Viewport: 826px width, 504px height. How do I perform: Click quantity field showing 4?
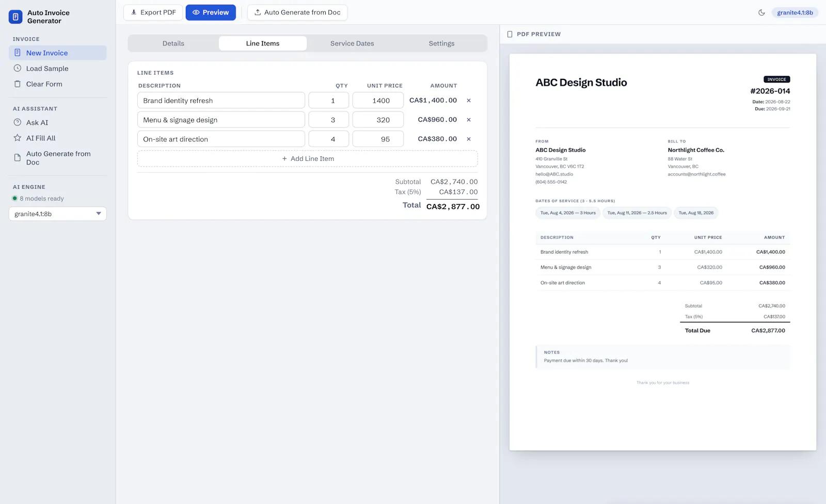pyautogui.click(x=329, y=139)
